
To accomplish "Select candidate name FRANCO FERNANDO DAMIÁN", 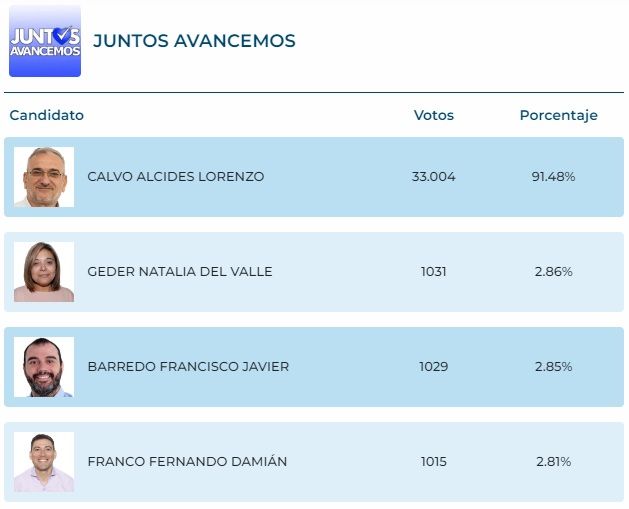I will (x=187, y=462).
